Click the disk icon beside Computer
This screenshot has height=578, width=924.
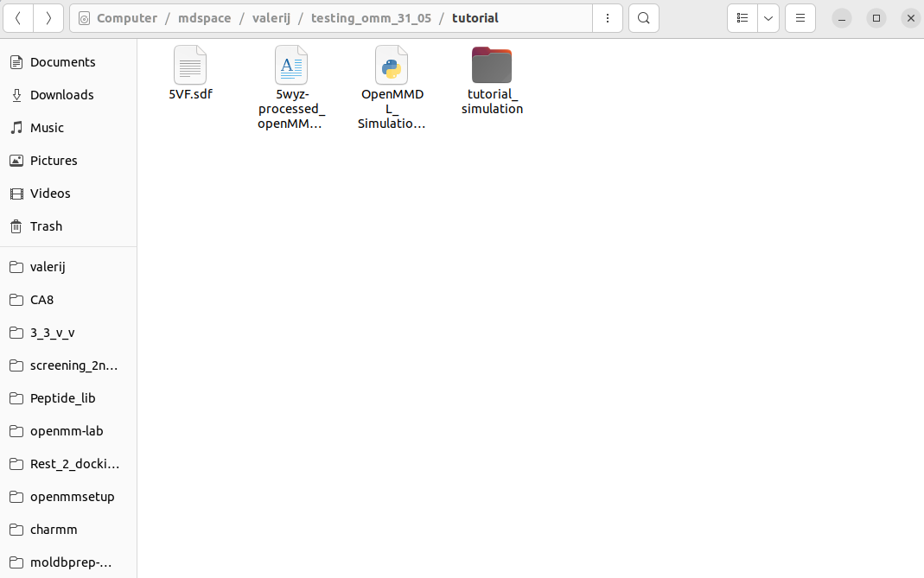click(x=84, y=19)
